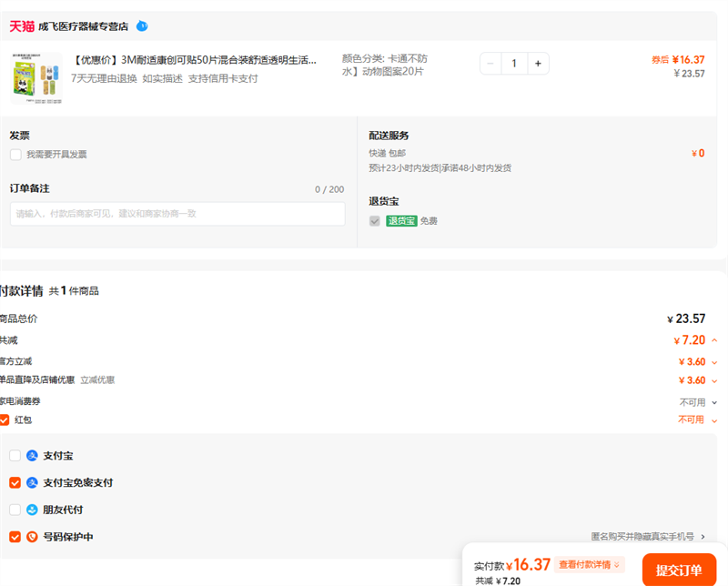Check the 我需要开具发票 invoice checkbox
The height and width of the screenshot is (586, 728).
coord(15,155)
